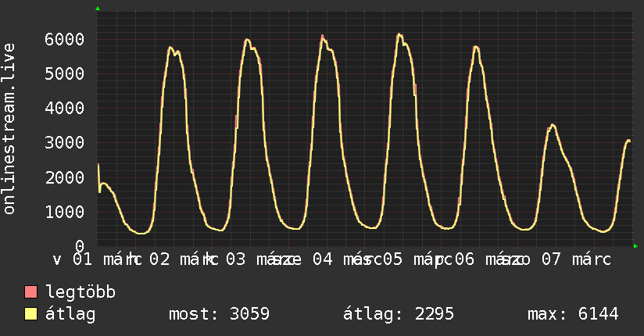Click the 'max: 6144' statistic
The image size is (644, 336).
pyautogui.click(x=573, y=314)
